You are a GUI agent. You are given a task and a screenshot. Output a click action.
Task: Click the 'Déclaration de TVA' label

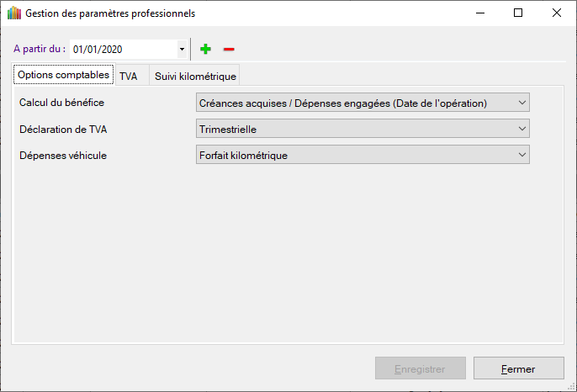coord(63,129)
